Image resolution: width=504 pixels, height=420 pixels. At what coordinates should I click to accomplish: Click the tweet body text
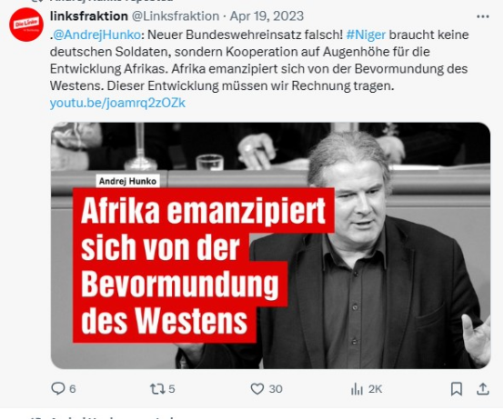coord(259,60)
